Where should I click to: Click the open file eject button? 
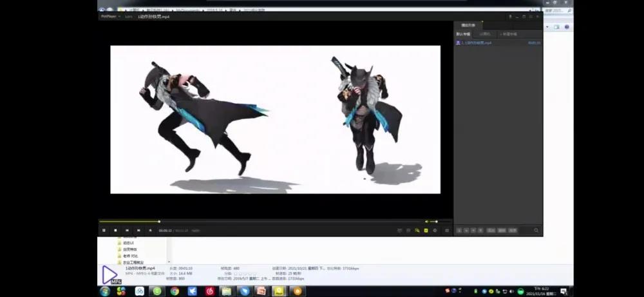pos(150,230)
